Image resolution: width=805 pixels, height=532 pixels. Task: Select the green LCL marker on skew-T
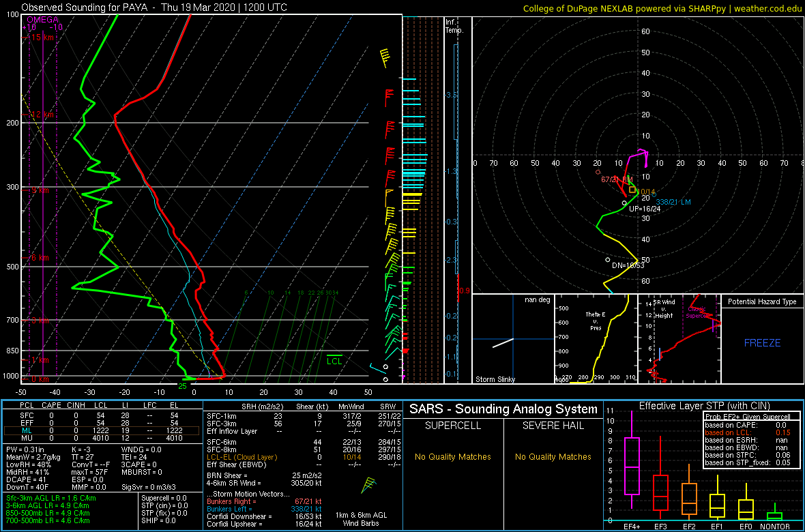(x=335, y=359)
